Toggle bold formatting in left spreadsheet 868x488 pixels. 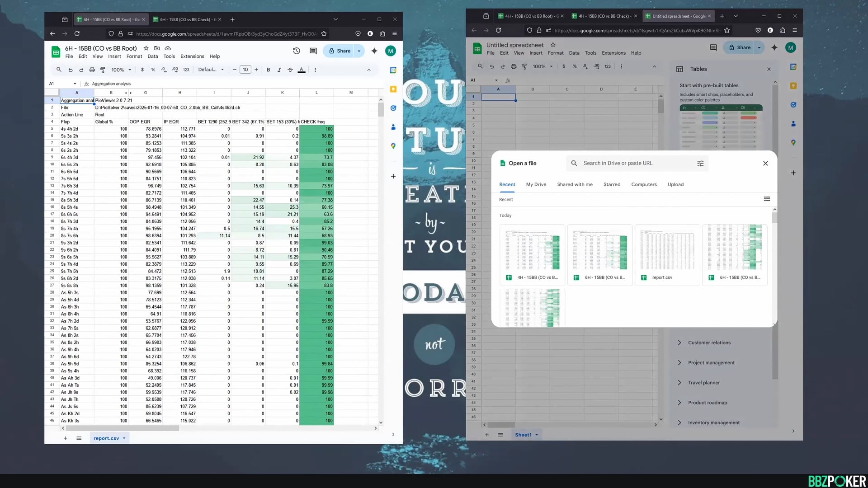pos(268,70)
